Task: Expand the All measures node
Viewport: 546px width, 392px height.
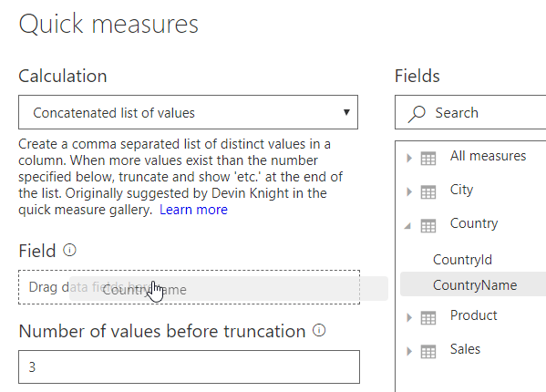Action: (x=409, y=159)
